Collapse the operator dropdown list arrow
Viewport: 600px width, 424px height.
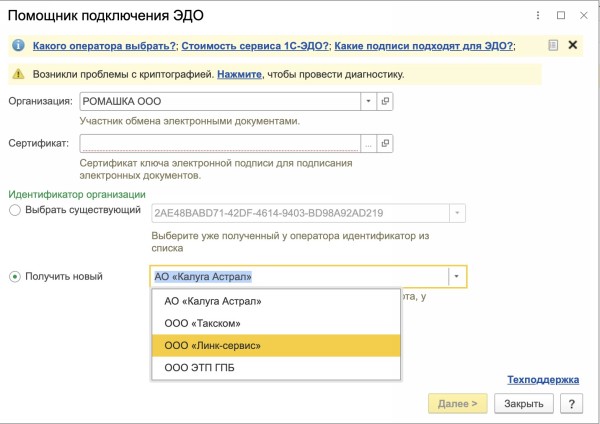(x=457, y=277)
